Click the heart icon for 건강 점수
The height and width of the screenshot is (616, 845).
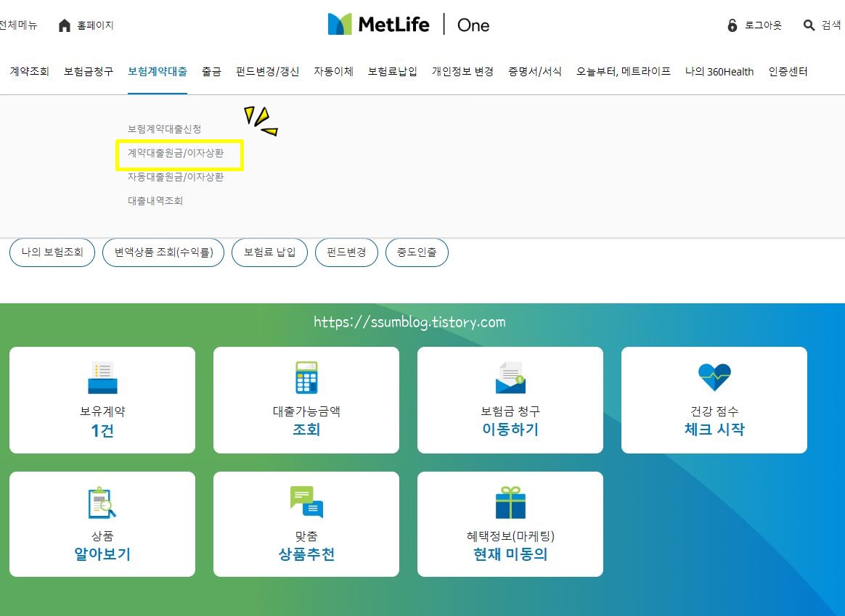point(714,377)
